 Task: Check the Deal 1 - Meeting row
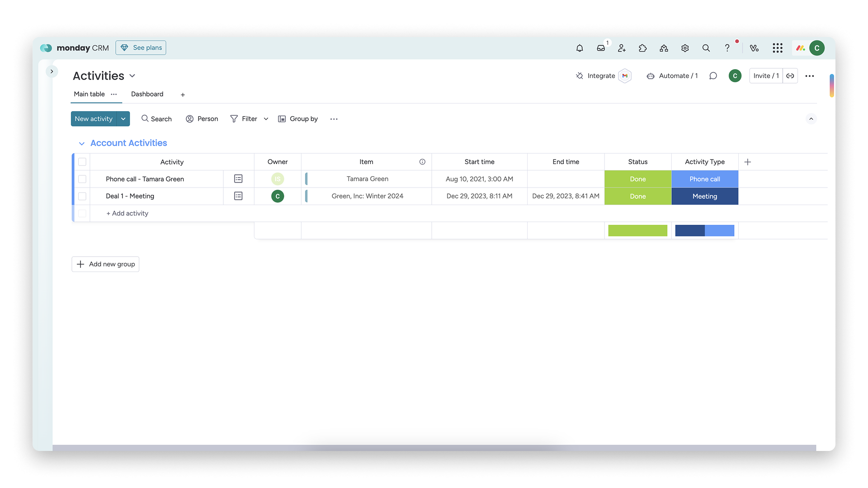click(x=82, y=196)
